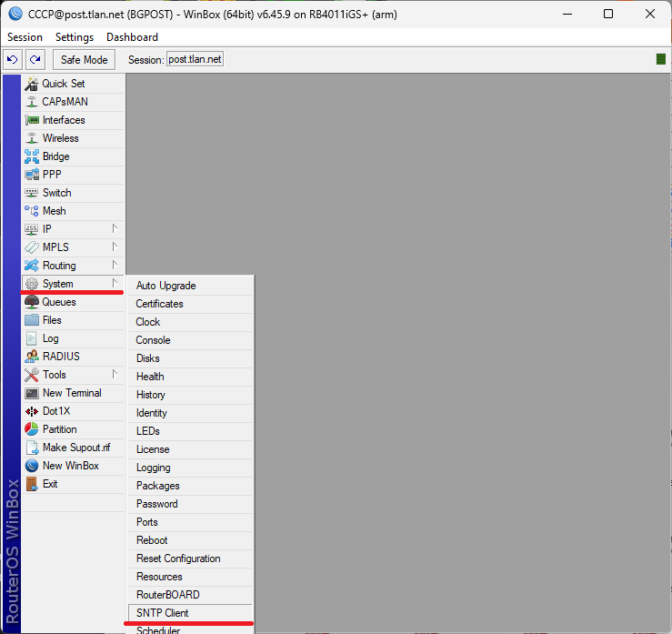The image size is (672, 634).
Task: Open the Dashboard menu
Action: (x=132, y=37)
